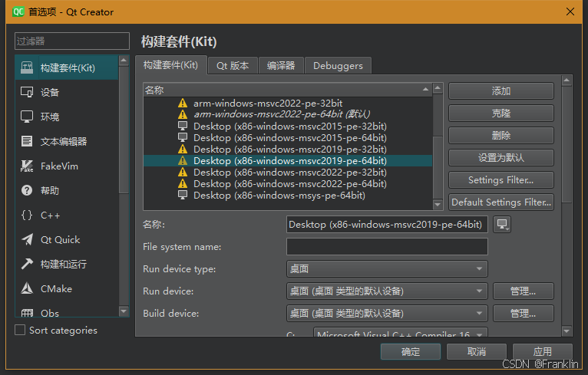The height and width of the screenshot is (375, 588).
Task: Click the 添加 button
Action: 501,91
